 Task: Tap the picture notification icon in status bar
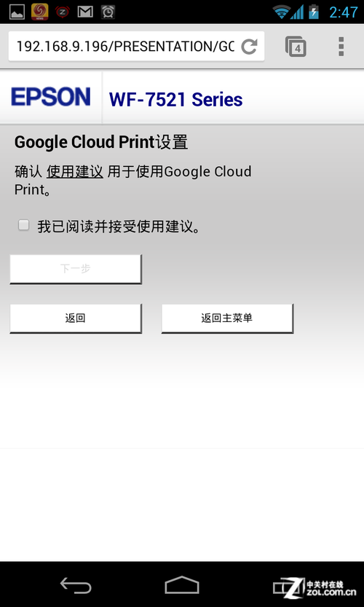click(17, 12)
